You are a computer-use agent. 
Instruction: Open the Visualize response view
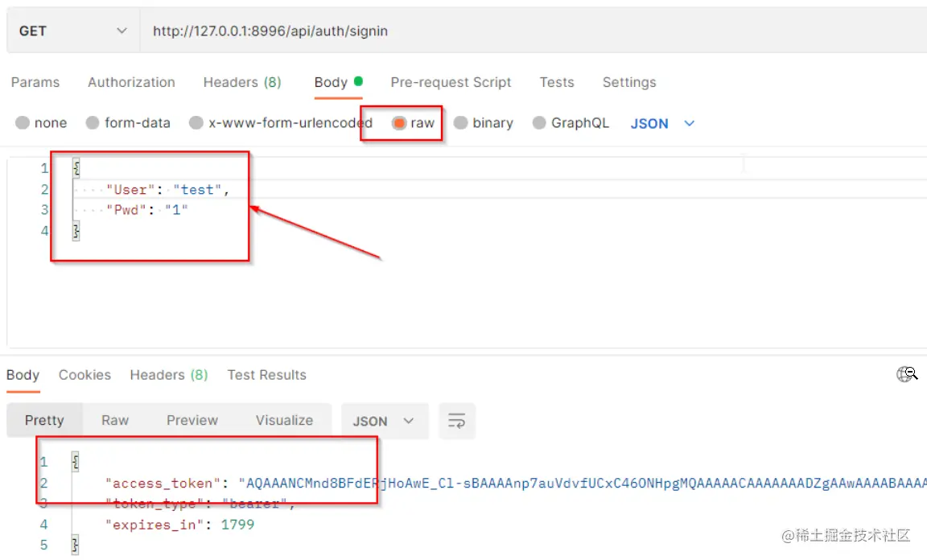tap(284, 421)
